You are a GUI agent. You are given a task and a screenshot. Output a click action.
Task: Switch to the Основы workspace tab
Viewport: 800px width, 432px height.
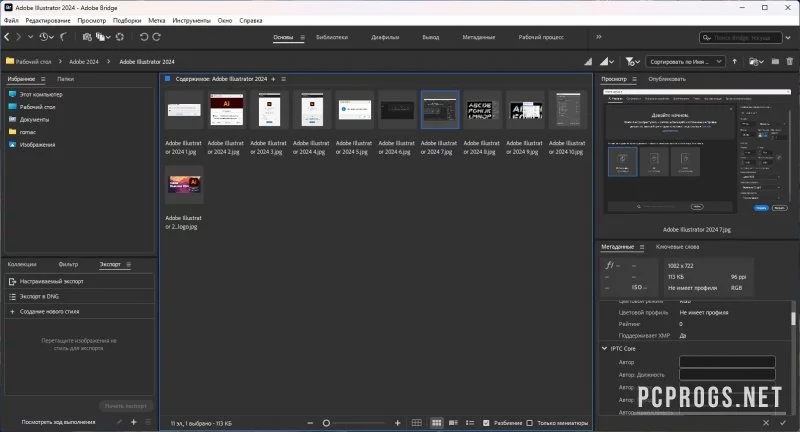[283, 37]
